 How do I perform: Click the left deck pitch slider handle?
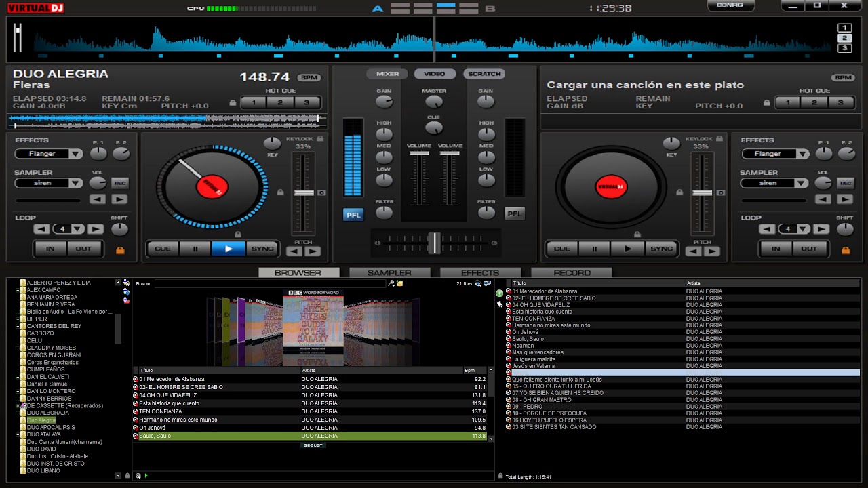[x=303, y=193]
